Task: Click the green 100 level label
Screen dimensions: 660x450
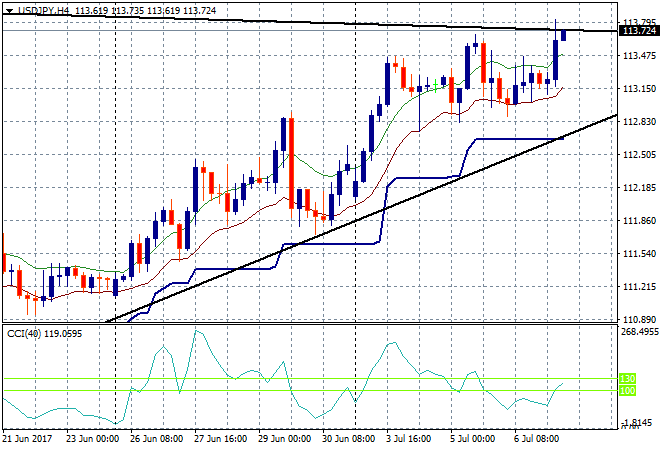Action: (x=627, y=391)
